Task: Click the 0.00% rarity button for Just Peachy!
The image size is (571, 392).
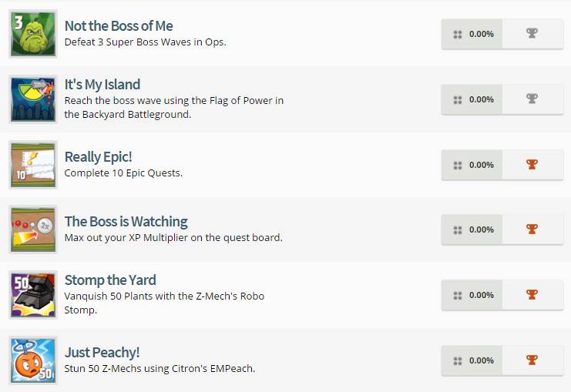Action: click(x=472, y=360)
